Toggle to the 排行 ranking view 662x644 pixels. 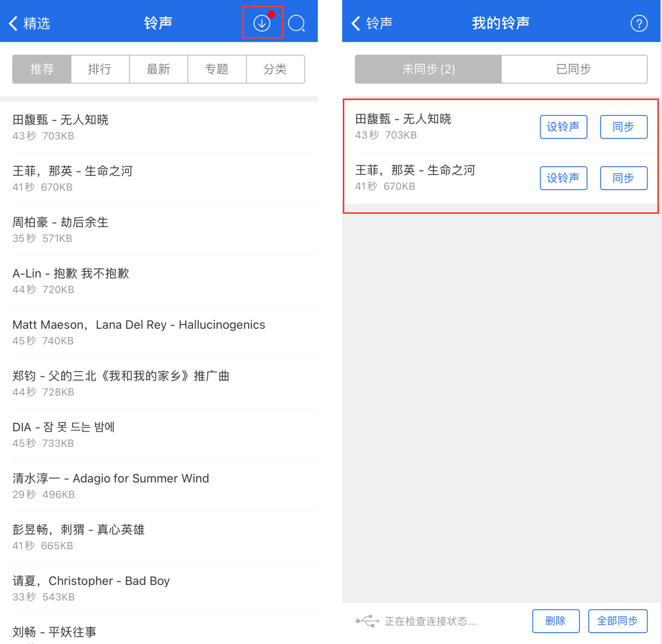point(100,69)
